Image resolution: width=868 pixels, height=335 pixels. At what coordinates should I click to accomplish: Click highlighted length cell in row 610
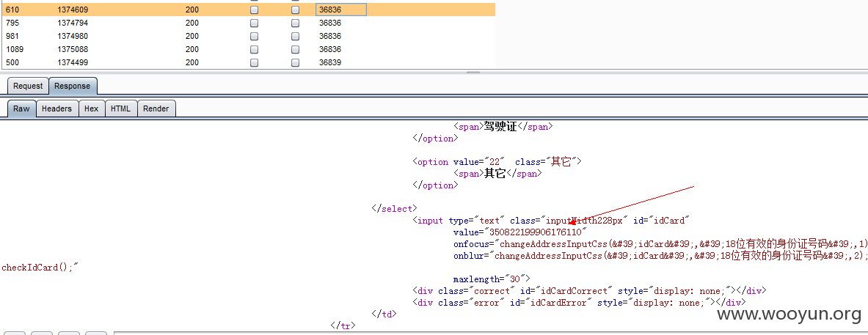point(341,10)
